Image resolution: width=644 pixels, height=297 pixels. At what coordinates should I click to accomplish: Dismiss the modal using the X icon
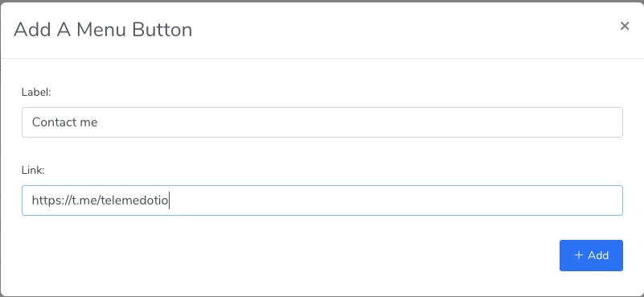tap(624, 26)
